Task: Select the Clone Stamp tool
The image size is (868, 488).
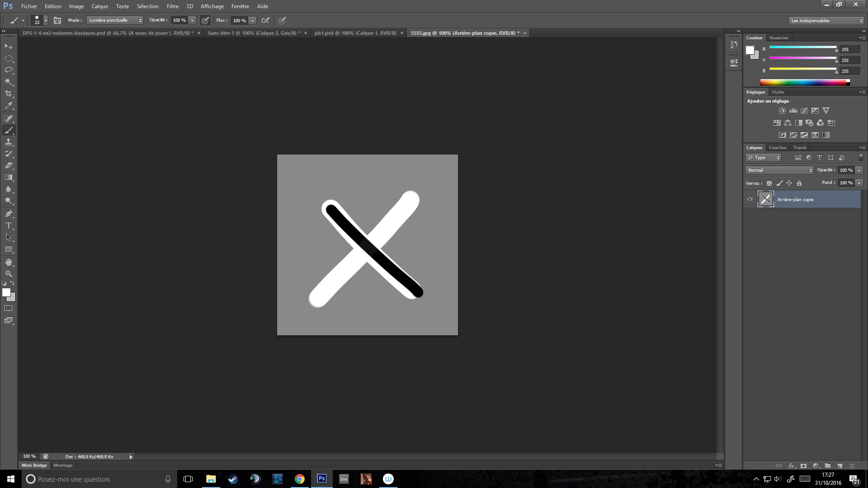Action: coord(9,142)
